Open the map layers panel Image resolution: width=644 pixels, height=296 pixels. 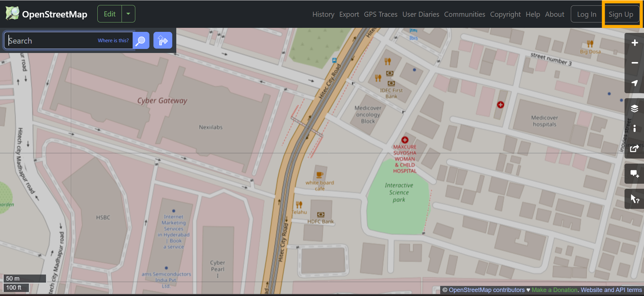click(x=634, y=108)
